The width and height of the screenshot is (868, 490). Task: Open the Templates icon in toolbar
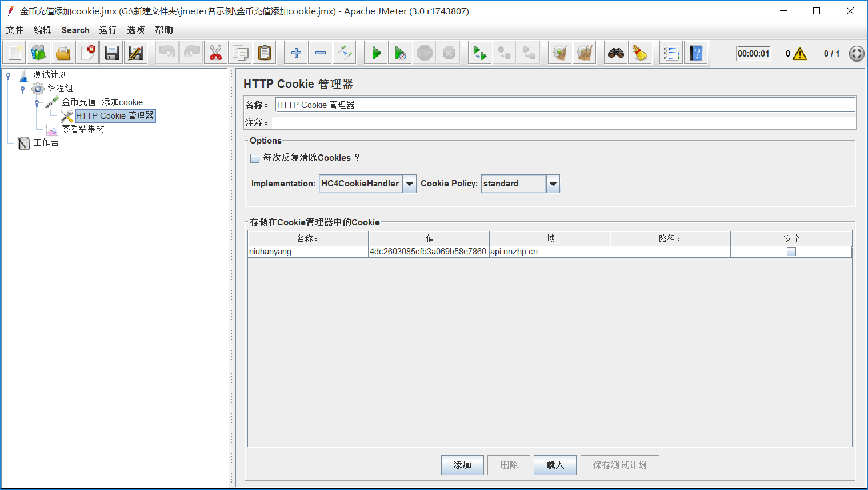pyautogui.click(x=39, y=53)
